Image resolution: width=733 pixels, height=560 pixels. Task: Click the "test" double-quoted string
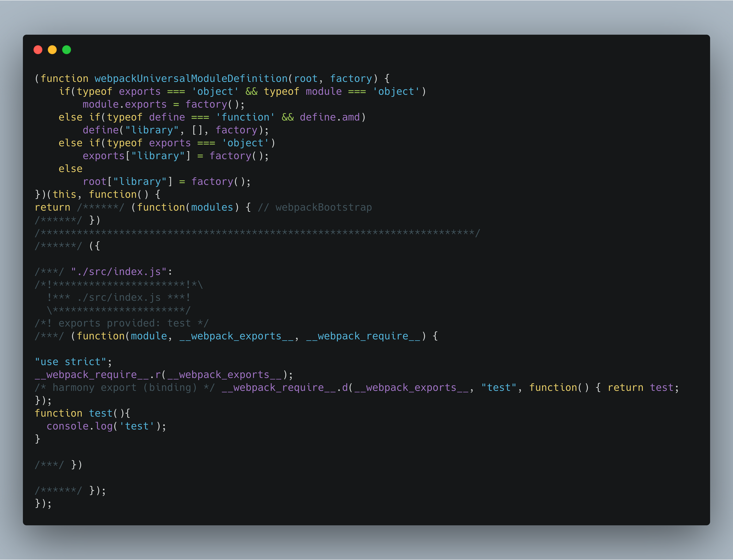(x=499, y=388)
